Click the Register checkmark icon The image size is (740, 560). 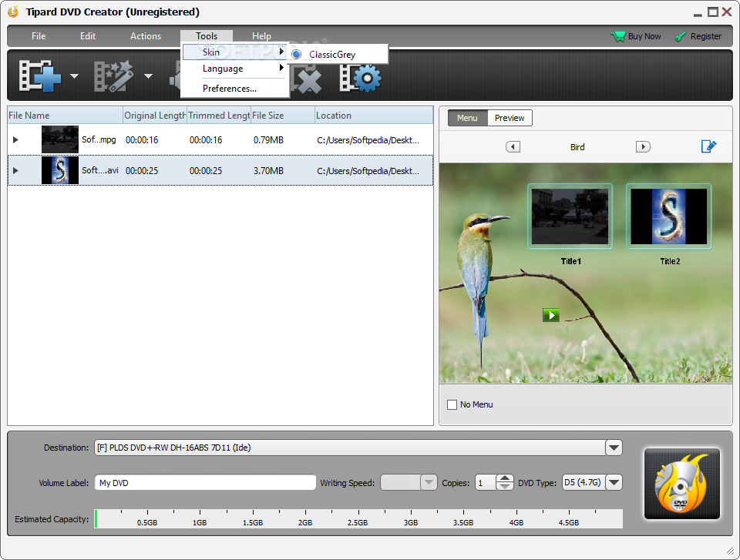click(680, 36)
